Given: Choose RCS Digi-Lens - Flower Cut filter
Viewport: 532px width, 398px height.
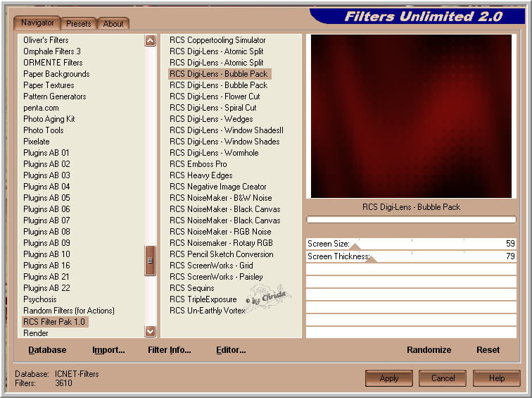Looking at the screenshot, I should point(215,97).
